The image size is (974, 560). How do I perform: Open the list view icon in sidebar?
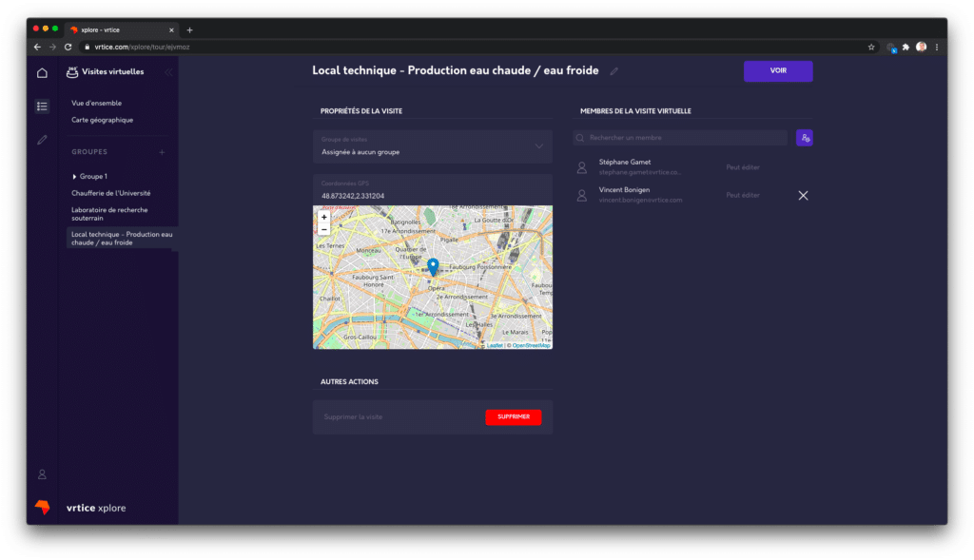pos(42,106)
